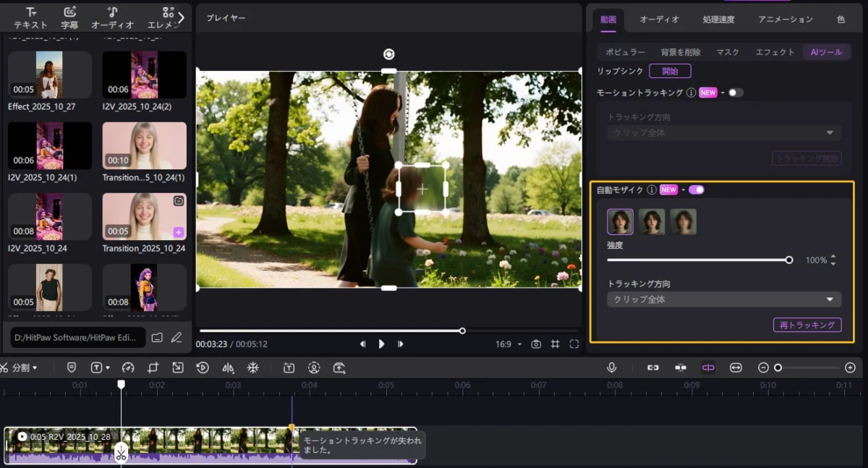Click the export/upload icon in the toolbar
Viewport: 868px width, 468px height.
(x=338, y=367)
